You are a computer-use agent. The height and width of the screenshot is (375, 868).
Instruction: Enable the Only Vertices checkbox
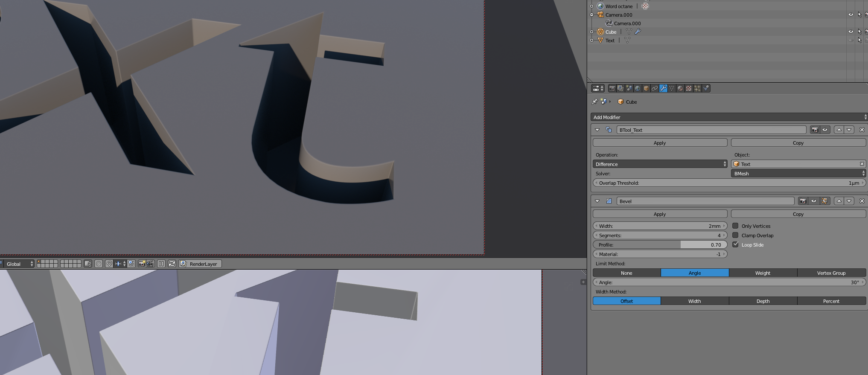click(x=735, y=226)
